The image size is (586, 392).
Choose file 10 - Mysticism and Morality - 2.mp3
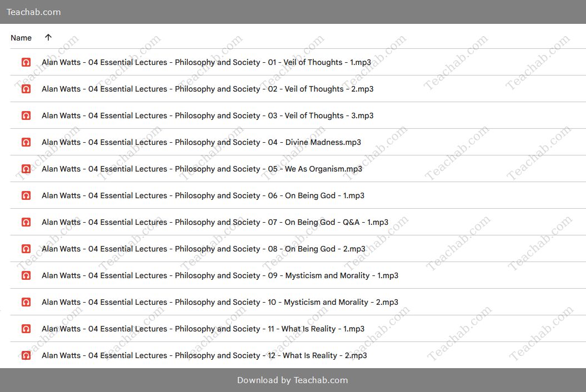[x=220, y=302]
